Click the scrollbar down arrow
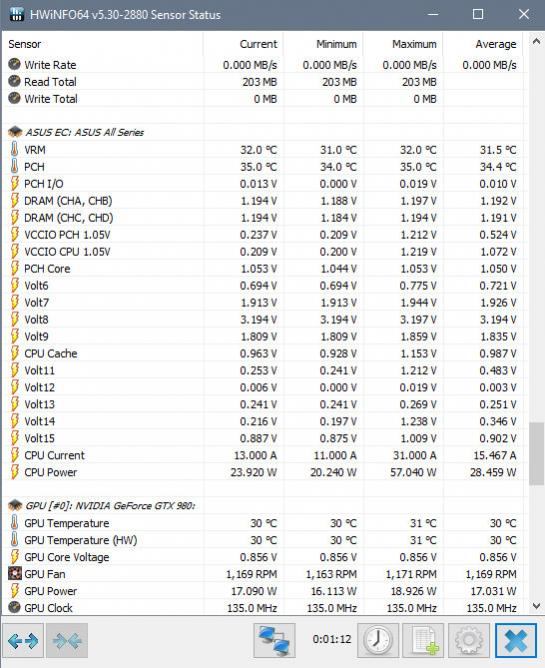The width and height of the screenshot is (545, 668). pyautogui.click(x=536, y=605)
